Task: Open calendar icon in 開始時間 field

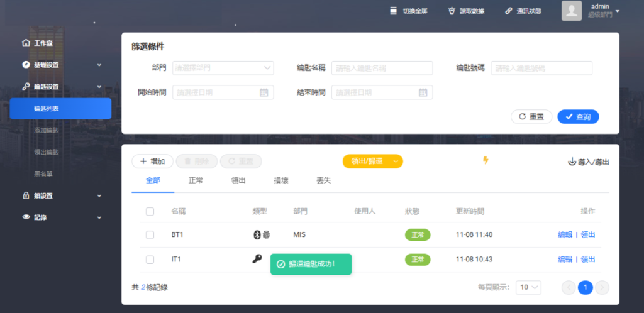Action: [x=264, y=92]
